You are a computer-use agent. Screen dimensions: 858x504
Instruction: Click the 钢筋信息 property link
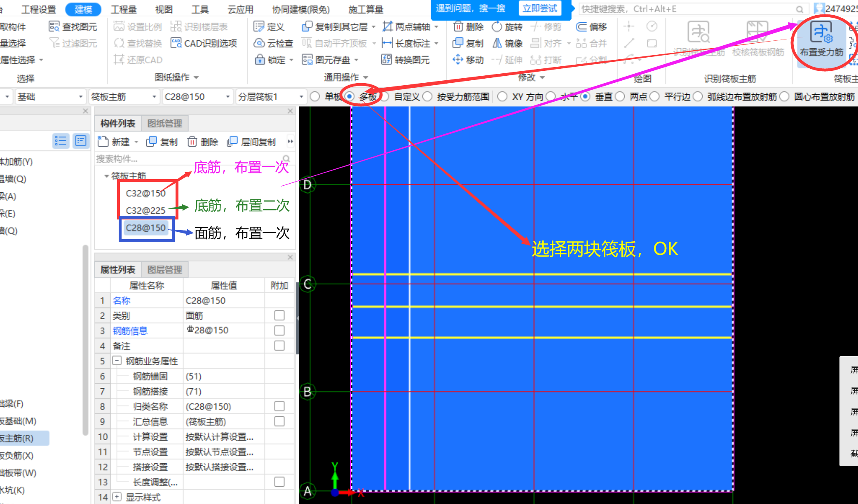pyautogui.click(x=130, y=331)
